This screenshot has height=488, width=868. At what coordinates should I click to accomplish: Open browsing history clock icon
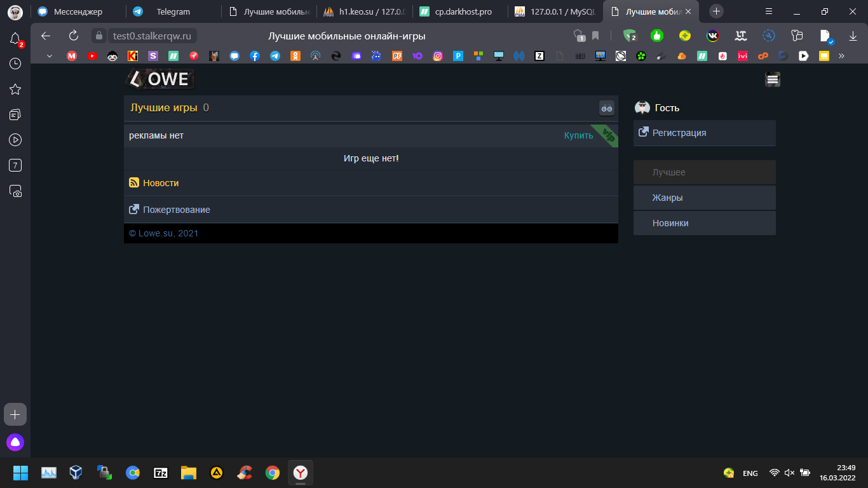[x=15, y=64]
